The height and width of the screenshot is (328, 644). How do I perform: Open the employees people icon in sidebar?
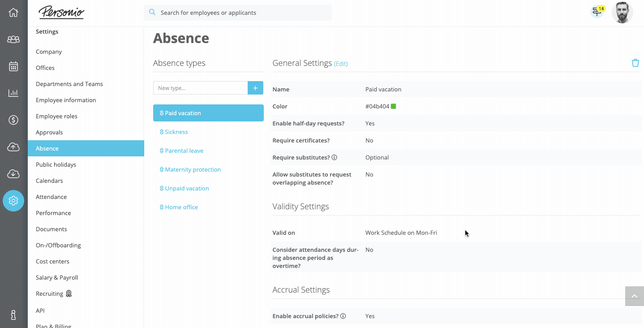pyautogui.click(x=13, y=39)
